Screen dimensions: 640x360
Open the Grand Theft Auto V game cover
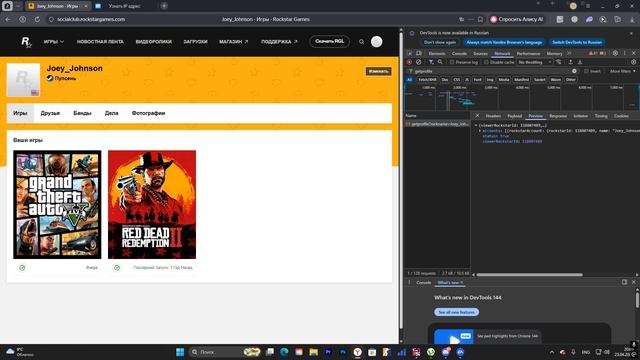(x=57, y=204)
